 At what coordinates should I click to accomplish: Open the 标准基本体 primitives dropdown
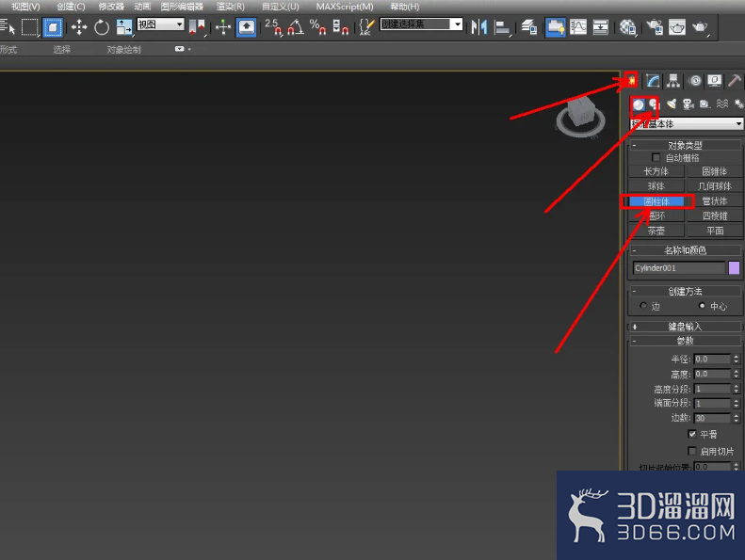[x=687, y=124]
